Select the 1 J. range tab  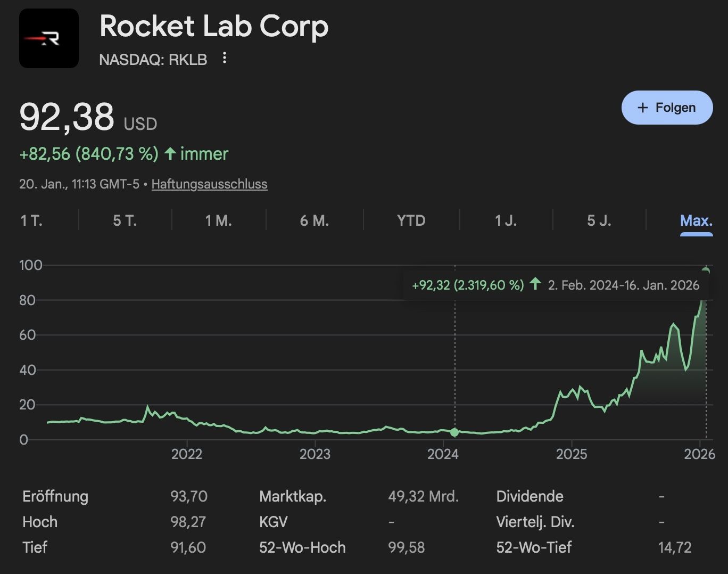click(x=506, y=220)
